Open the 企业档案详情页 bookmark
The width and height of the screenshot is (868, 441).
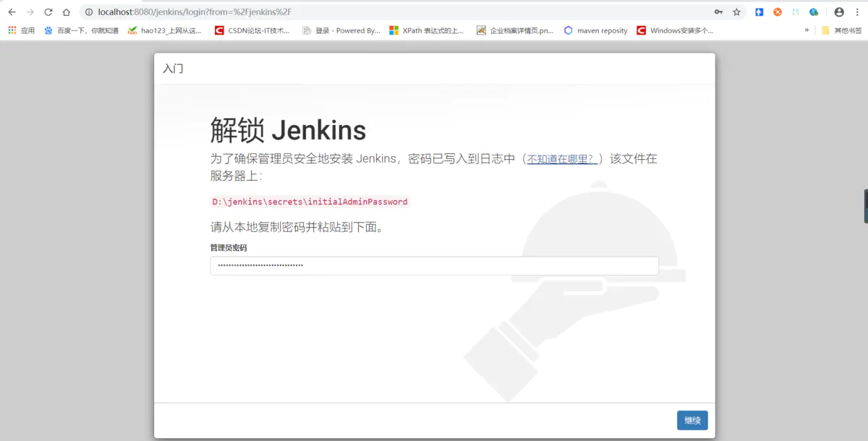click(x=515, y=30)
